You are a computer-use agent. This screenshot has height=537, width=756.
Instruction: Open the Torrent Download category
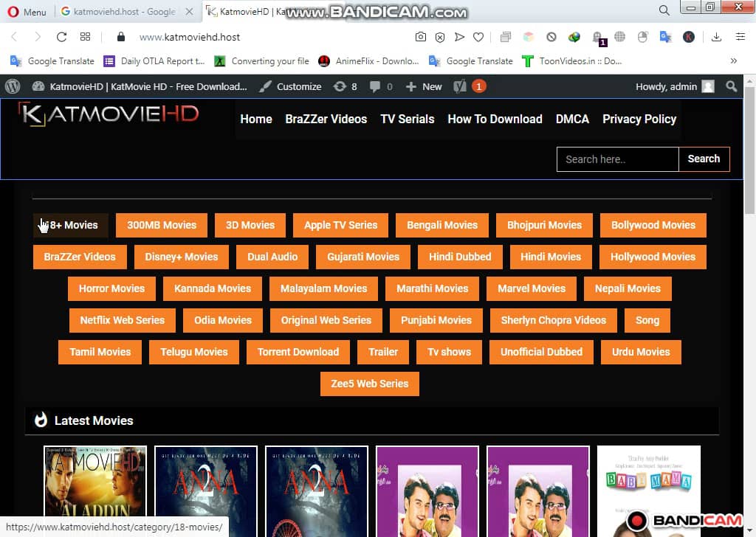(298, 352)
